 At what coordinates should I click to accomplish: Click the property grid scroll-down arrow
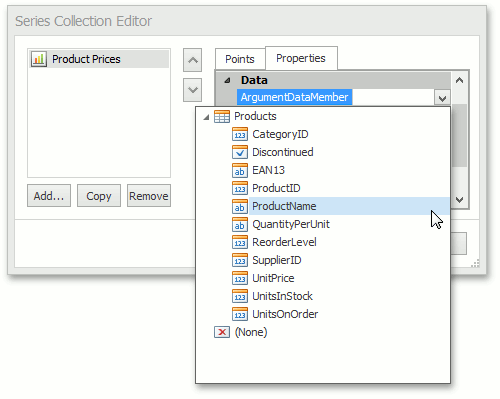point(460,200)
